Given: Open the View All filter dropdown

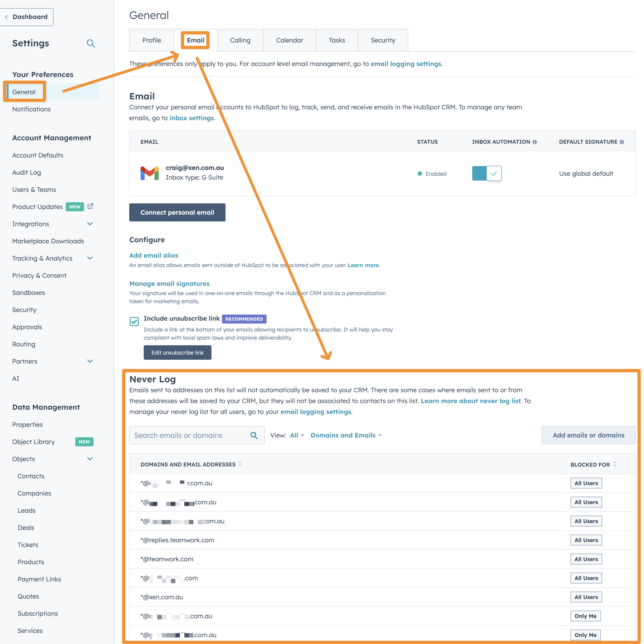Looking at the screenshot, I should 297,435.
